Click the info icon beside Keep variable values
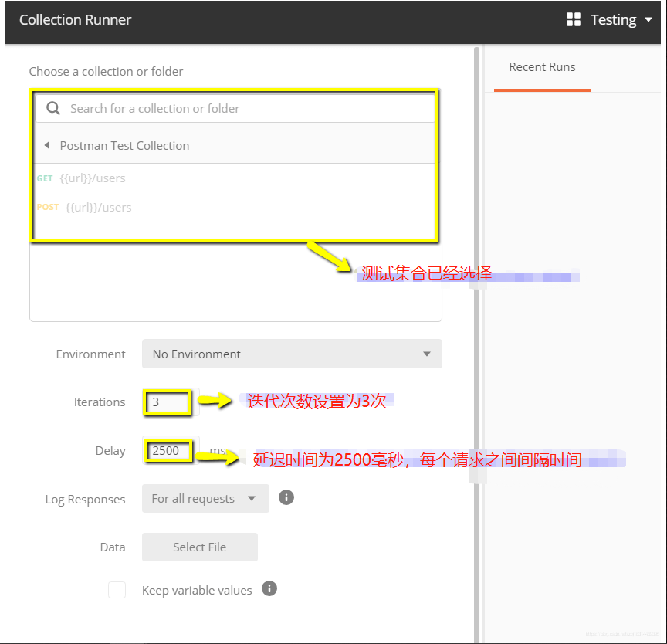 [269, 588]
